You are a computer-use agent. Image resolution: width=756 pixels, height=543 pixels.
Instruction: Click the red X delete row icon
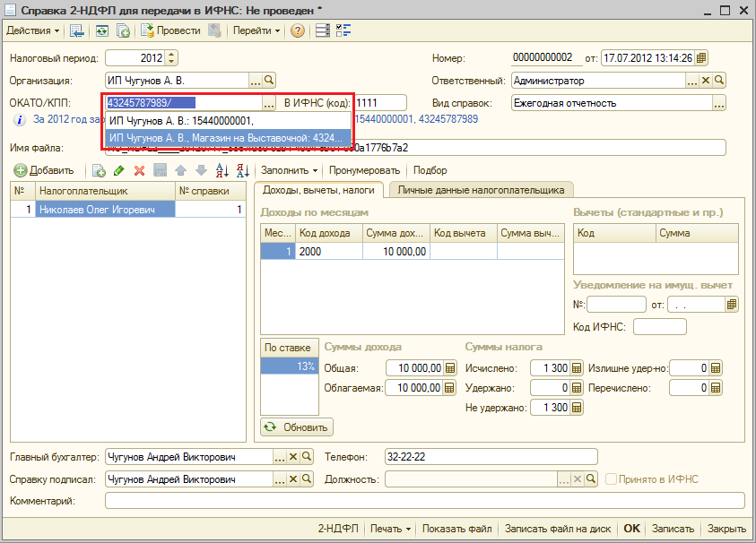(139, 170)
